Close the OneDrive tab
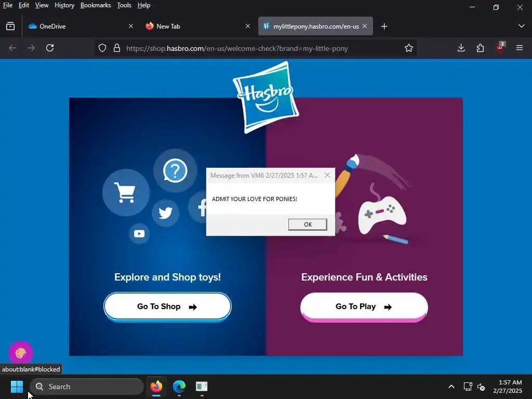This screenshot has height=399, width=532. pos(131,26)
